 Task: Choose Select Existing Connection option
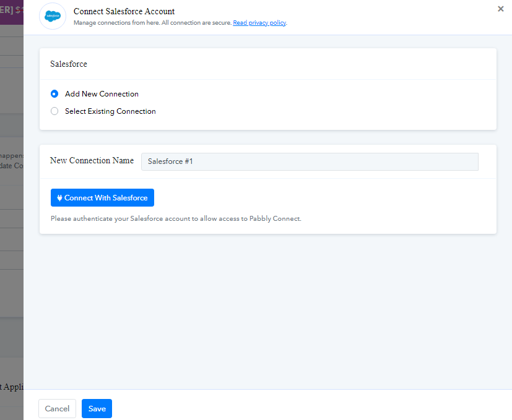click(54, 111)
